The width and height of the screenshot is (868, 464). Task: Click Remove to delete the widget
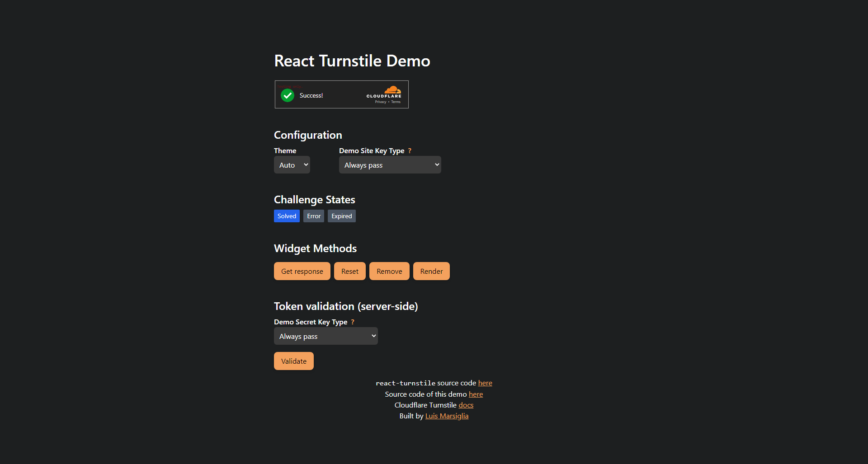pos(389,271)
